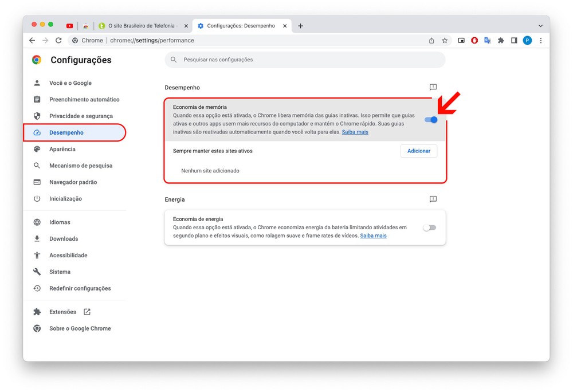
Task: Send feedback for the Energia section
Action: tap(433, 199)
